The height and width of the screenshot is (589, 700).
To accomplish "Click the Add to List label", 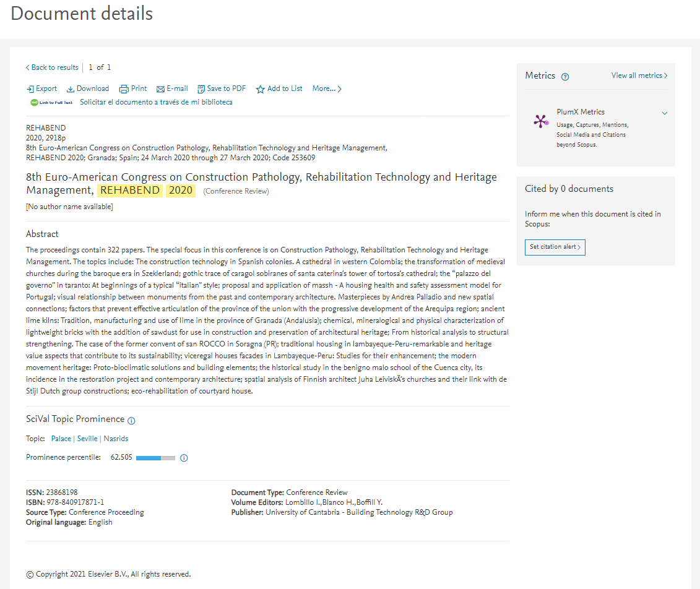I will pos(285,88).
